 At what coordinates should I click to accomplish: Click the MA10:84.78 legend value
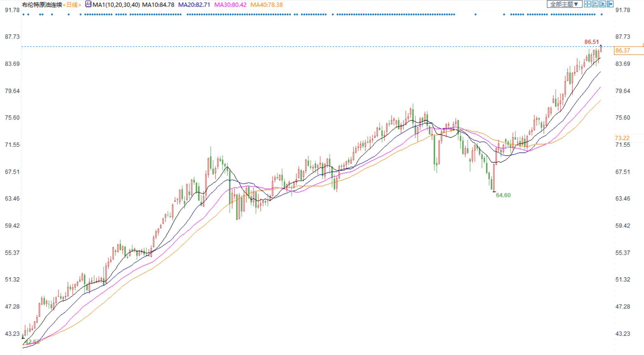(x=158, y=5)
